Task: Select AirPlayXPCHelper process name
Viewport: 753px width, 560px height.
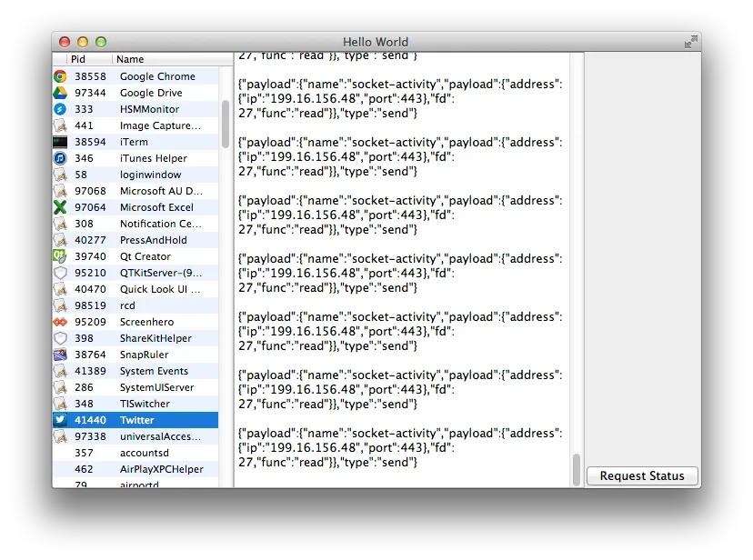Action: 161,469
